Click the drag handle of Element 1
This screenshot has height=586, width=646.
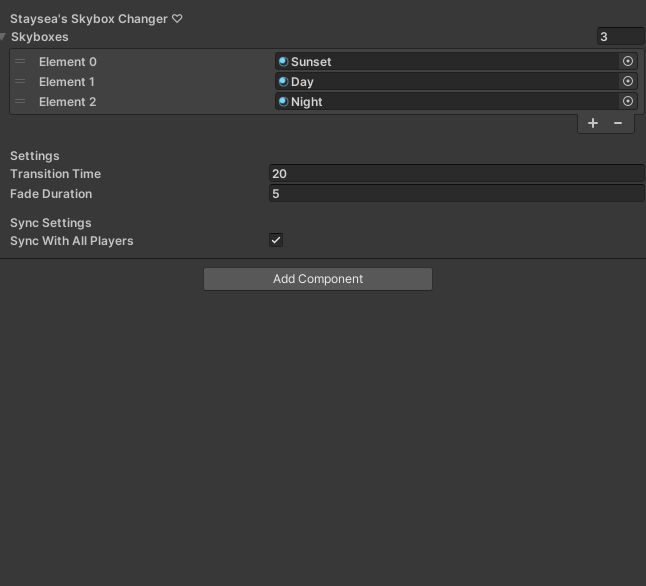tap(20, 81)
